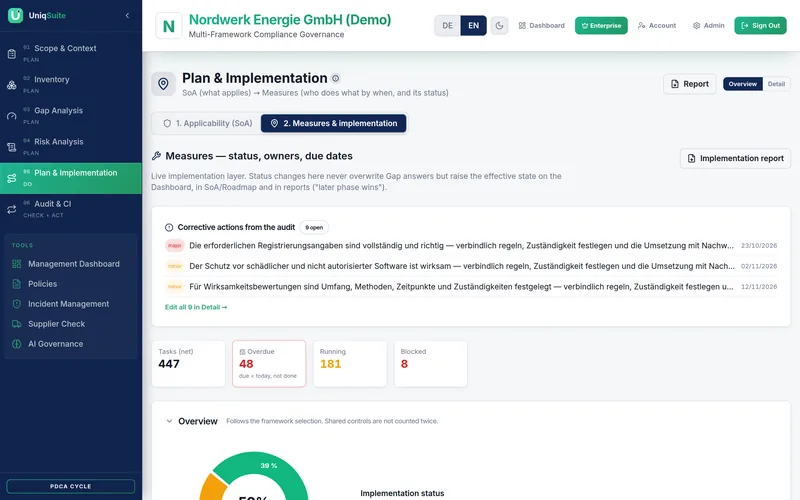Click the UniqSuite logo icon

[15, 15]
